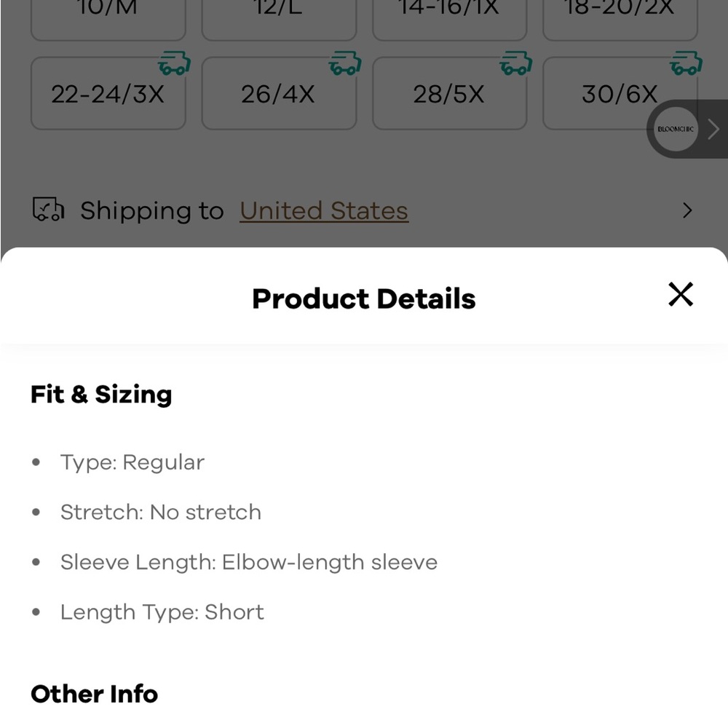Click the green truck icon on 30/6X
Image resolution: width=728 pixels, height=728 pixels.
[x=686, y=63]
